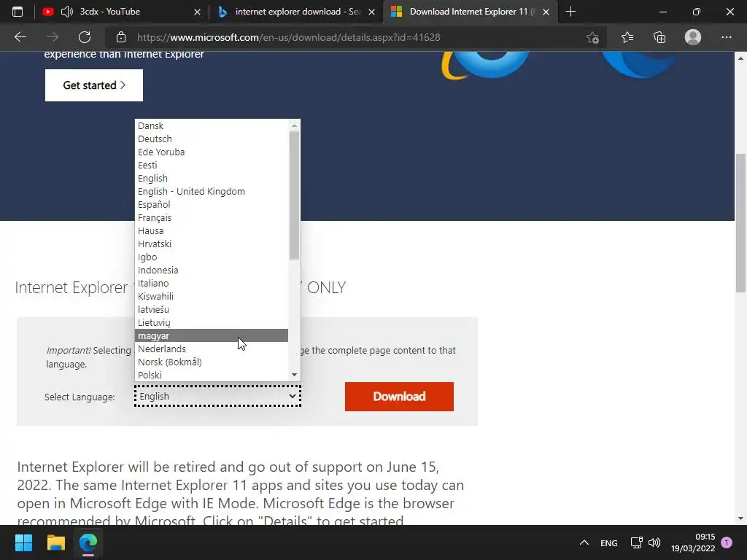Choose Deutsch from language list
The width and height of the screenshot is (747, 560).
211,139
